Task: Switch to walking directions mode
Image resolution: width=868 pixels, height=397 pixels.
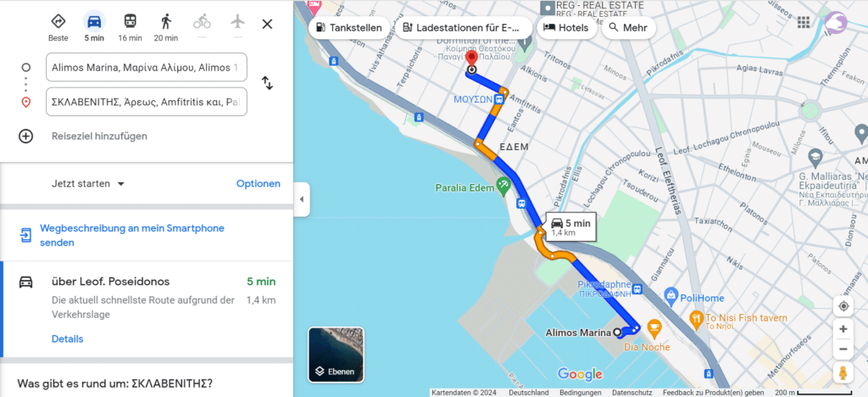Action: [166, 21]
